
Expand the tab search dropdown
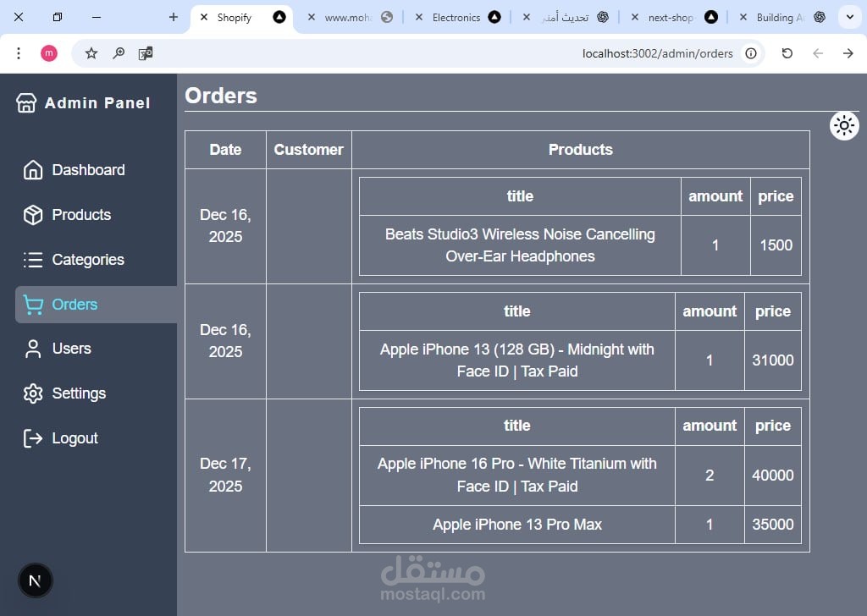pos(850,17)
